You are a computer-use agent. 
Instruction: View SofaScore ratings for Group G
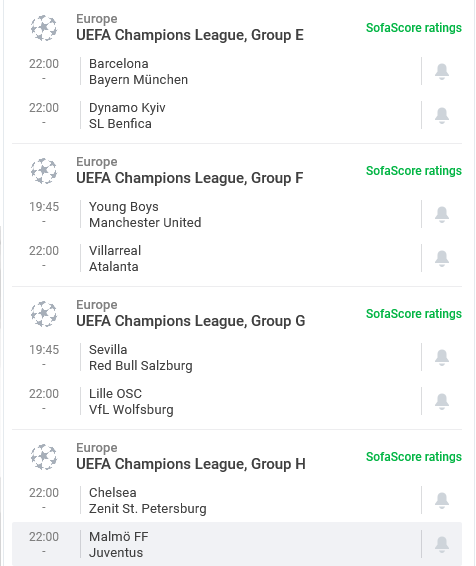[414, 314]
